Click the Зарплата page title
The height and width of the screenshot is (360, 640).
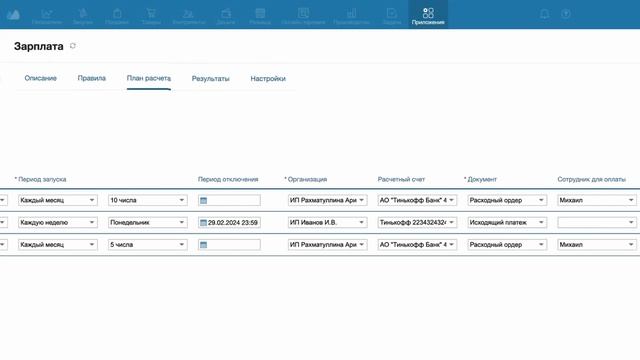[39, 46]
